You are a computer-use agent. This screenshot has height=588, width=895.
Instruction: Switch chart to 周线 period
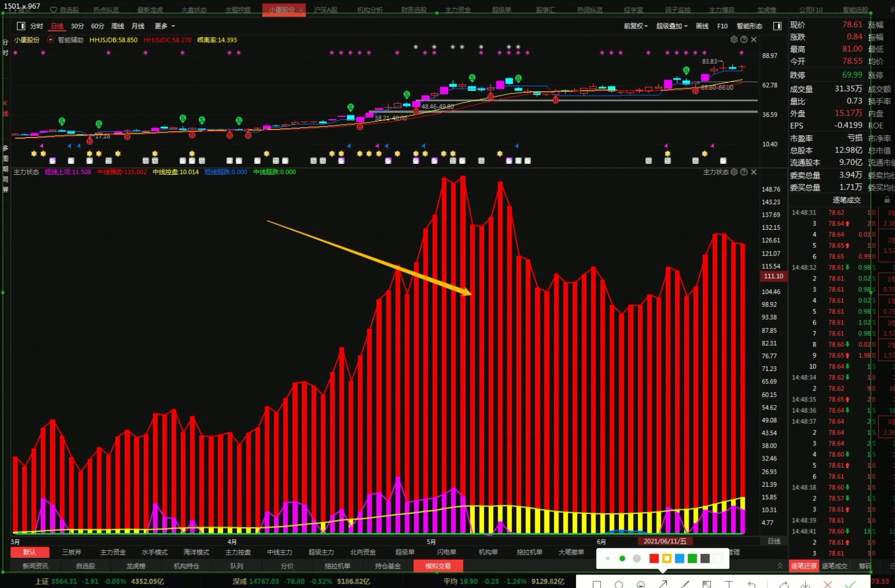tap(118, 26)
